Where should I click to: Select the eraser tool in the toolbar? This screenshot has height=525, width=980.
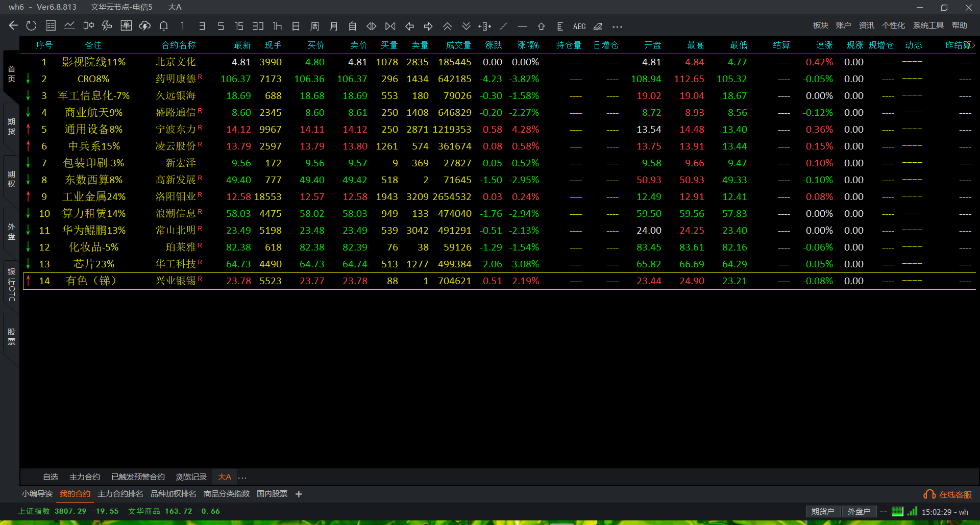[x=598, y=26]
